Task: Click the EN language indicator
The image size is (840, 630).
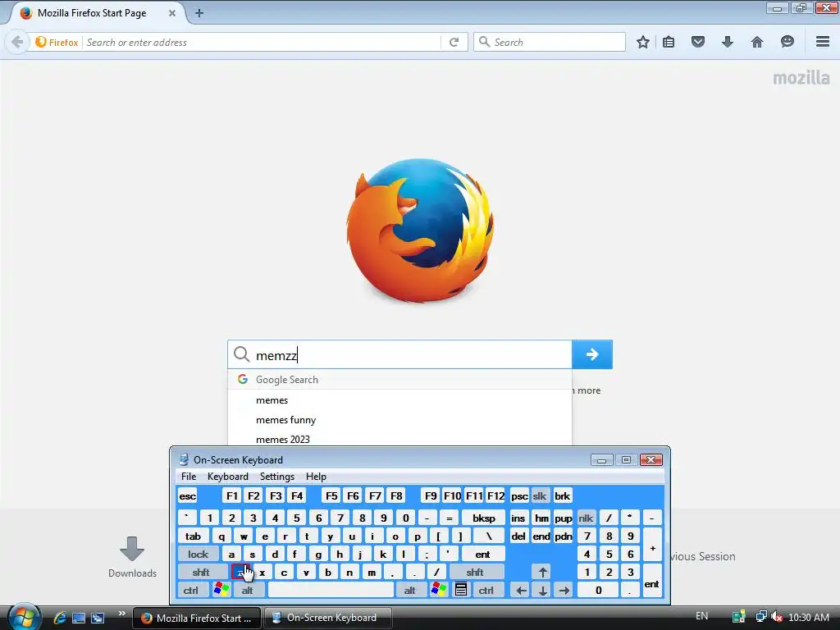Action: (x=702, y=617)
